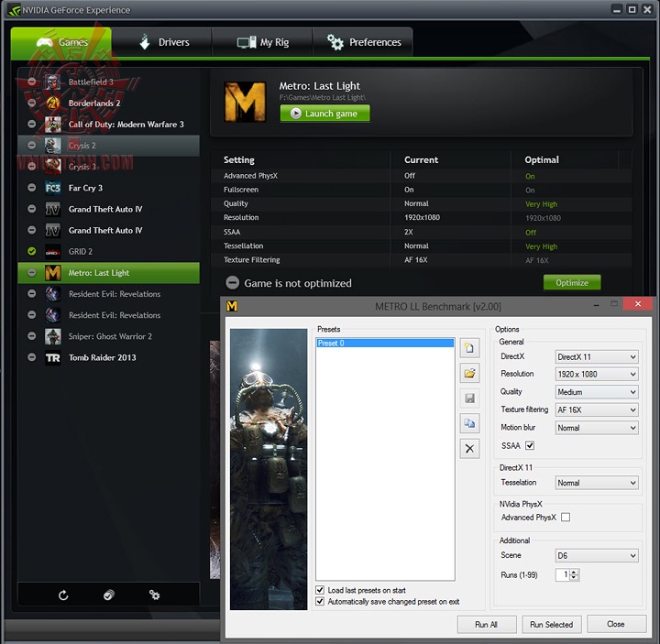660x644 pixels.
Task: Switch to the Drivers tab
Action: (x=161, y=42)
